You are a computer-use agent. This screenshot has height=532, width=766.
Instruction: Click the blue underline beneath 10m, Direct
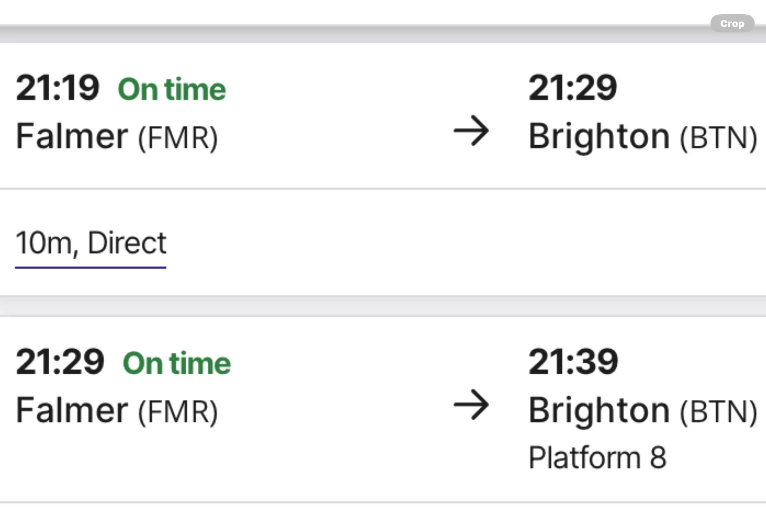91,267
